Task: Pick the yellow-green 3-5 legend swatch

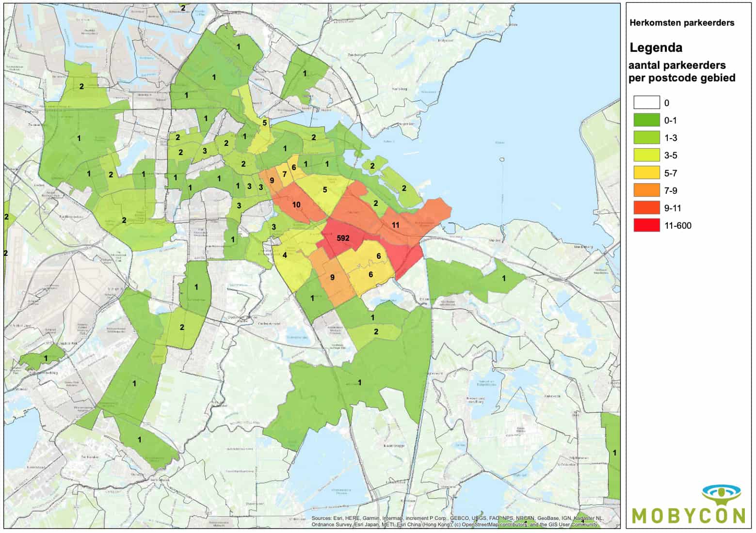Action: tap(646, 156)
